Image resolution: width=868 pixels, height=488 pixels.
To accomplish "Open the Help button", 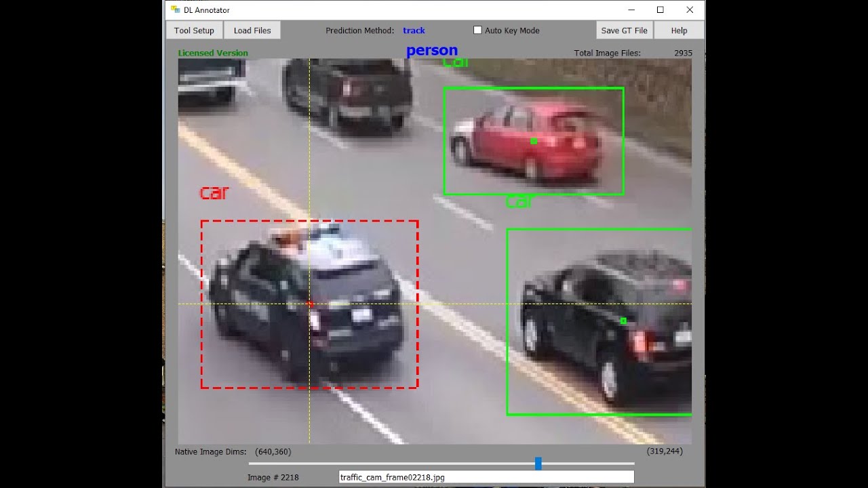I will click(679, 30).
